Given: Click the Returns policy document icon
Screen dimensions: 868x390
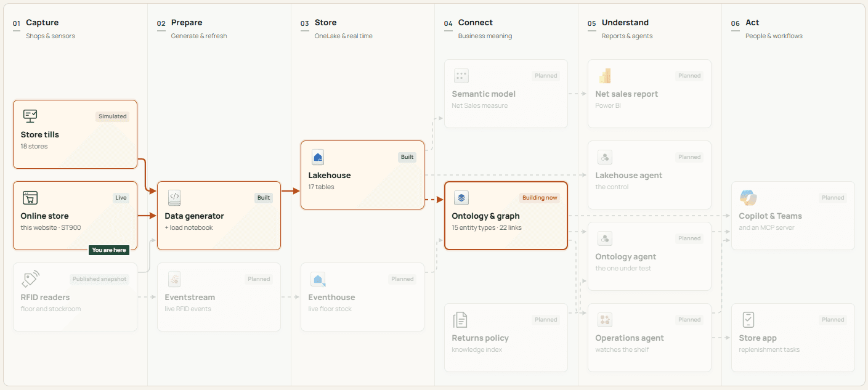Looking at the screenshot, I should (460, 320).
